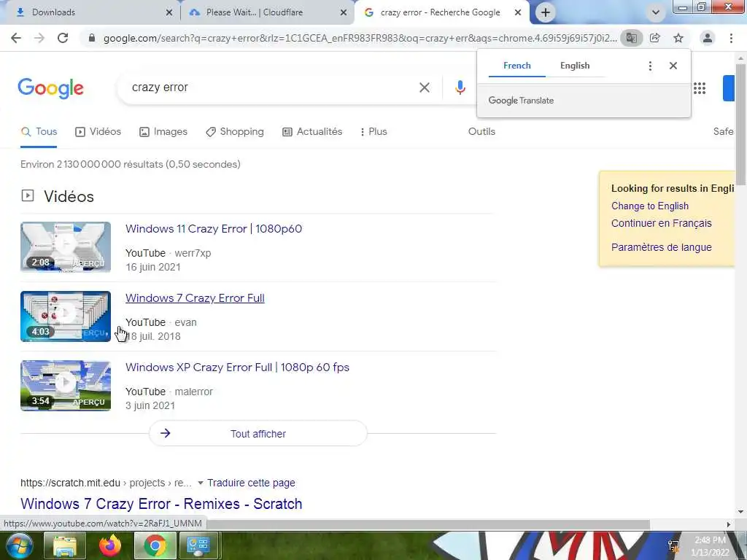This screenshot has width=747, height=560.
Task: Open the Outils search tools
Action: [481, 132]
